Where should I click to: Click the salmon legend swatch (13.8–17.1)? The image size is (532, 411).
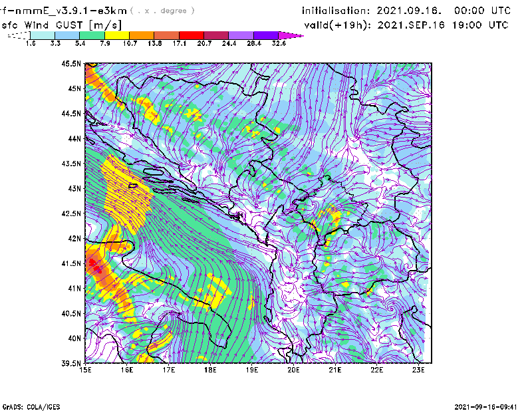click(167, 35)
